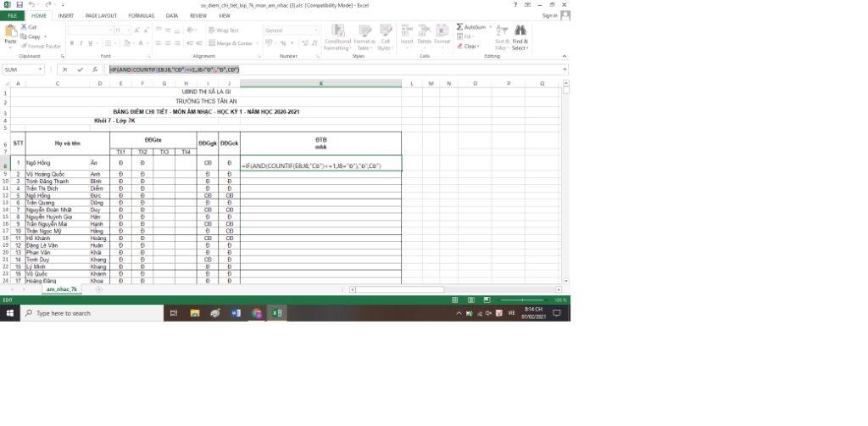The height and width of the screenshot is (426, 868).
Task: Switch to the VIEW tab
Action: [224, 16]
